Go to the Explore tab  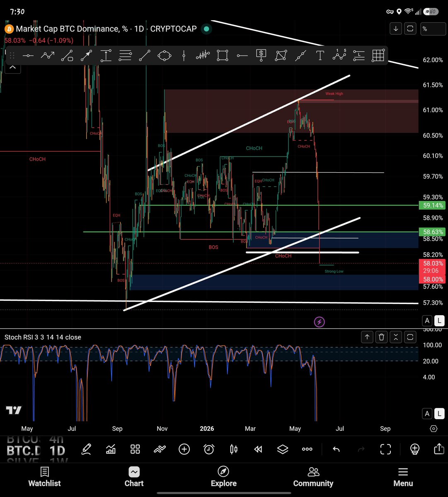pyautogui.click(x=223, y=477)
